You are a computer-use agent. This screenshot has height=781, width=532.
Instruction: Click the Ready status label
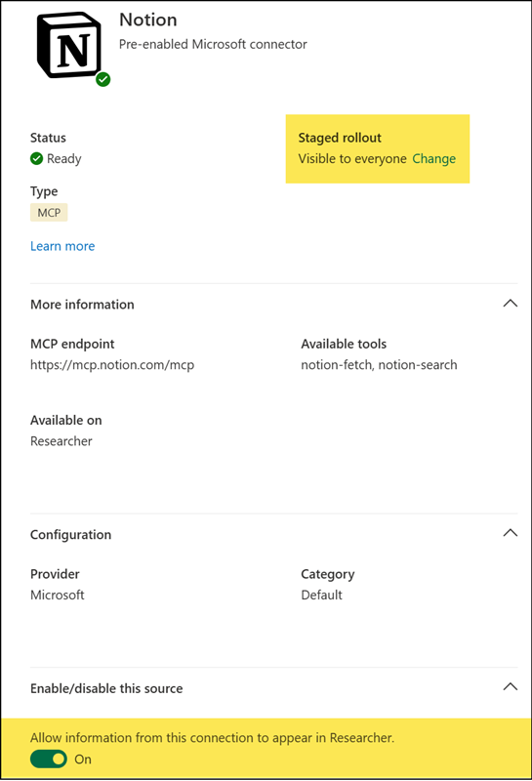pyautogui.click(x=63, y=159)
